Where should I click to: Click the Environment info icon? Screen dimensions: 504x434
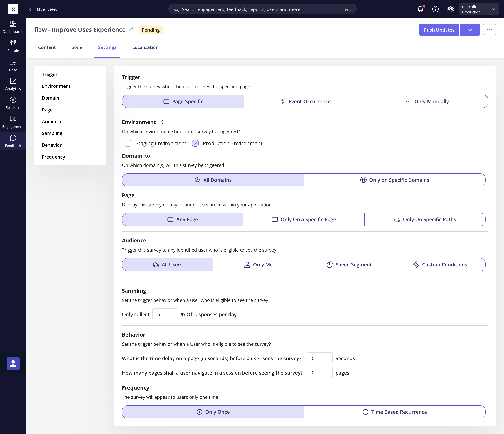click(x=161, y=122)
